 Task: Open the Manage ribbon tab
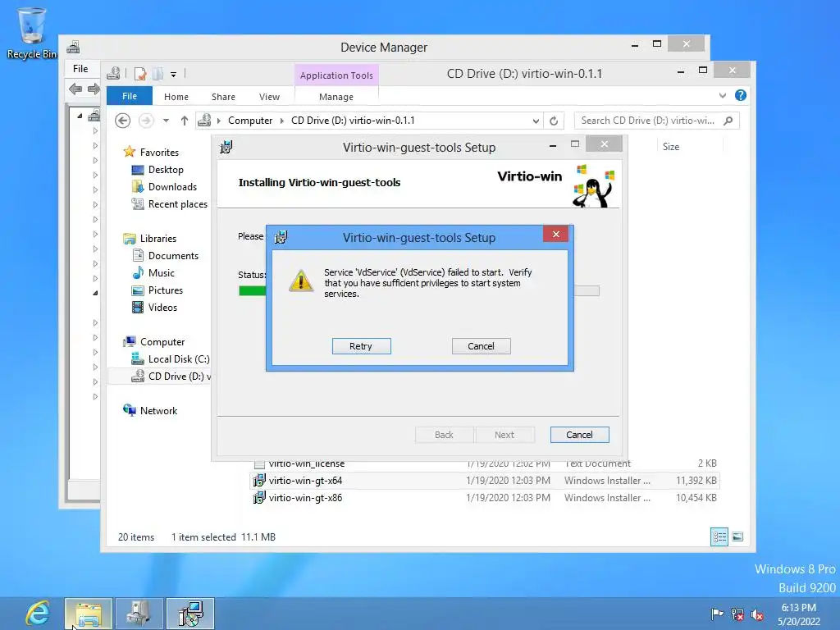(x=336, y=97)
